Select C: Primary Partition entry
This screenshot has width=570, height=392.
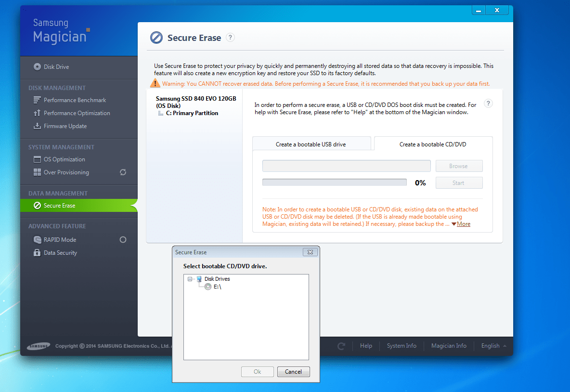192,113
